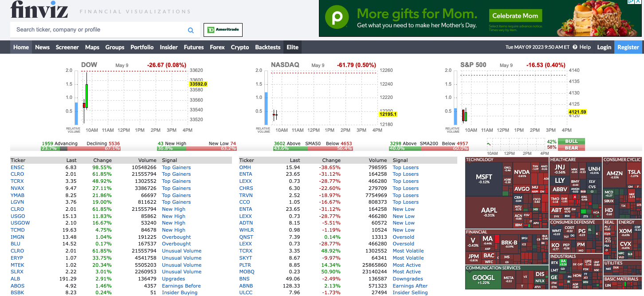Click the META heatmap tile

(x=508, y=279)
